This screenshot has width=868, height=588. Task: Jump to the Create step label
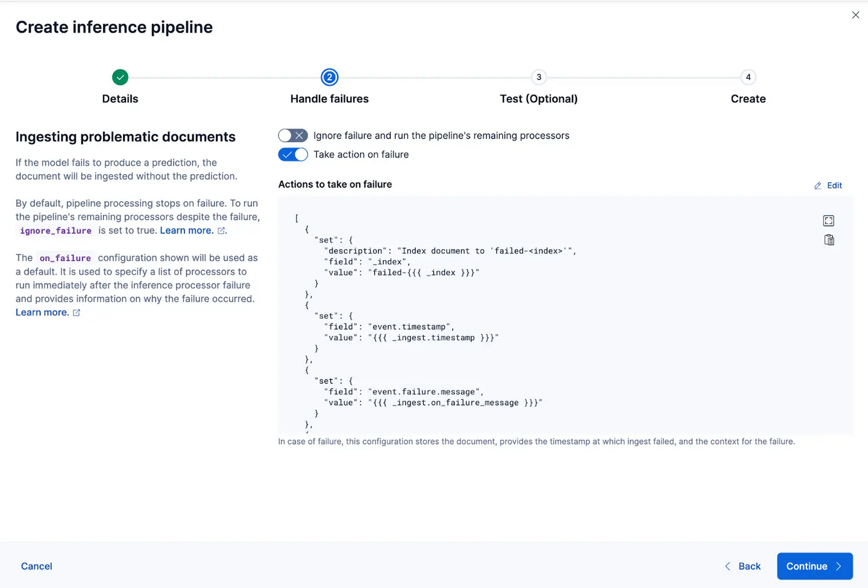point(748,99)
